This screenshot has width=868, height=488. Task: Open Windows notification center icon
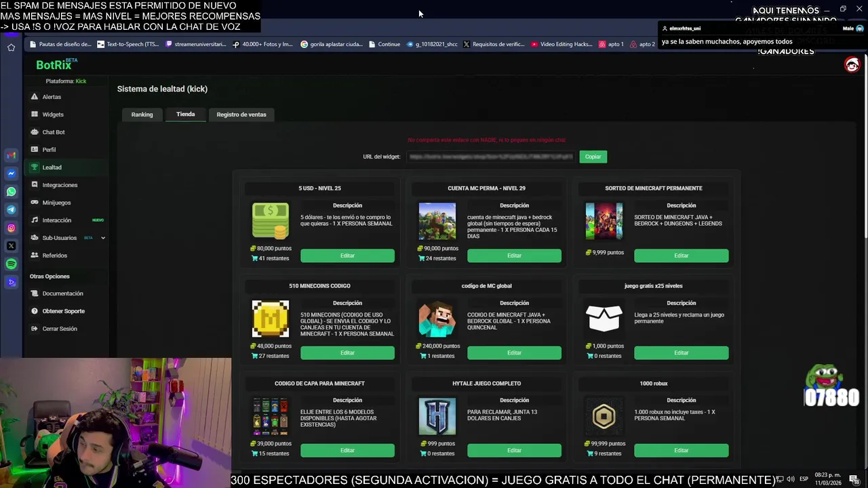(x=854, y=479)
